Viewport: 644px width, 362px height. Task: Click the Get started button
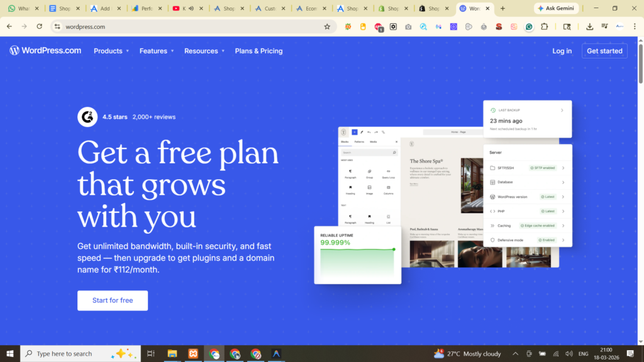click(x=604, y=51)
